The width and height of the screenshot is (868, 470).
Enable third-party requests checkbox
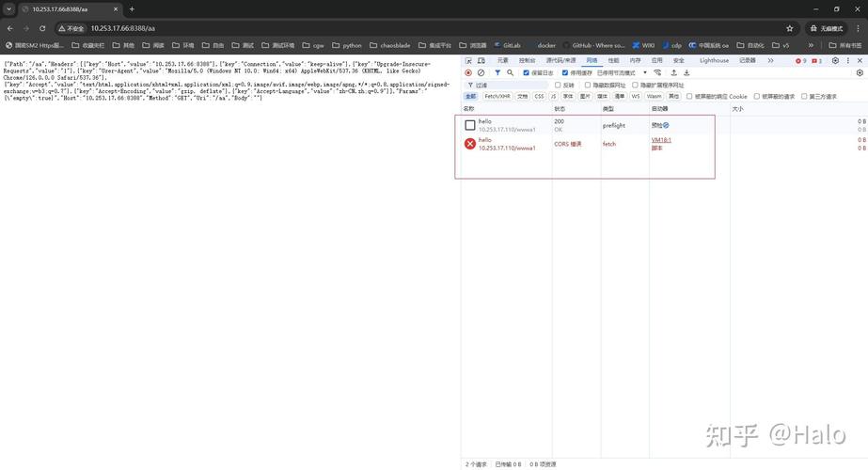click(x=804, y=96)
